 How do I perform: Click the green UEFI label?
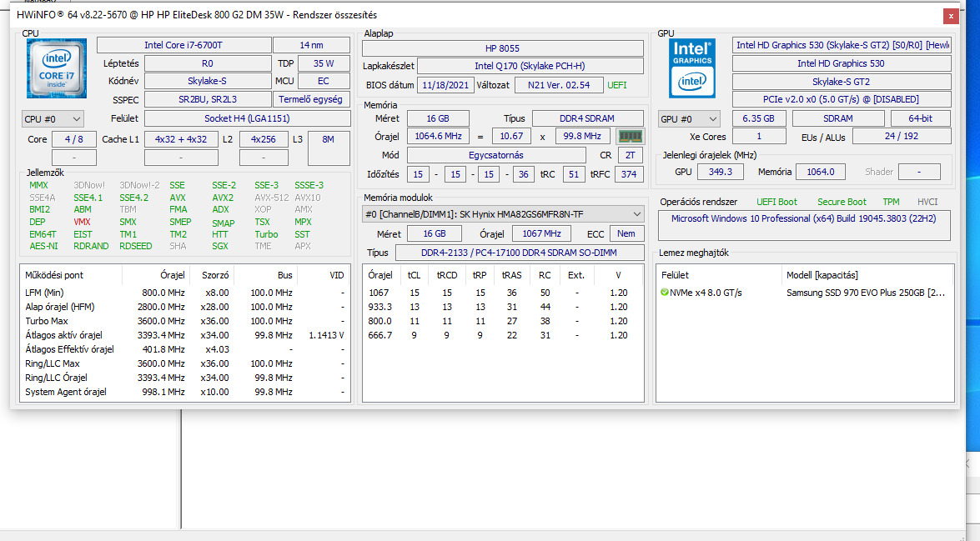[617, 85]
